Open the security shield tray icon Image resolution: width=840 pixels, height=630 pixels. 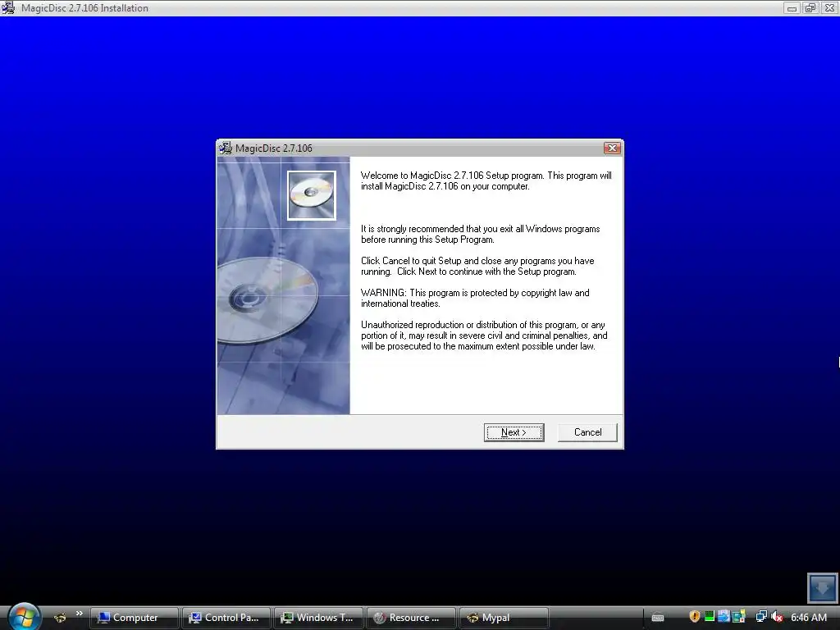(694, 617)
